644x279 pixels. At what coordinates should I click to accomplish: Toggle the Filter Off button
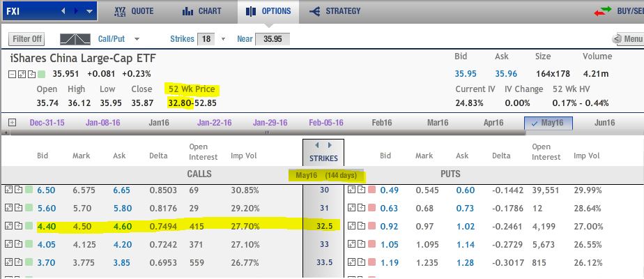[27, 39]
